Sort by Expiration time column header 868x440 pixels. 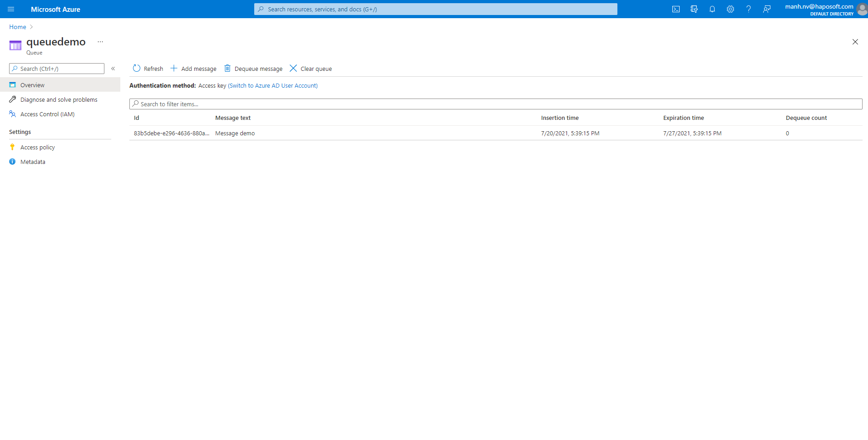pos(684,118)
